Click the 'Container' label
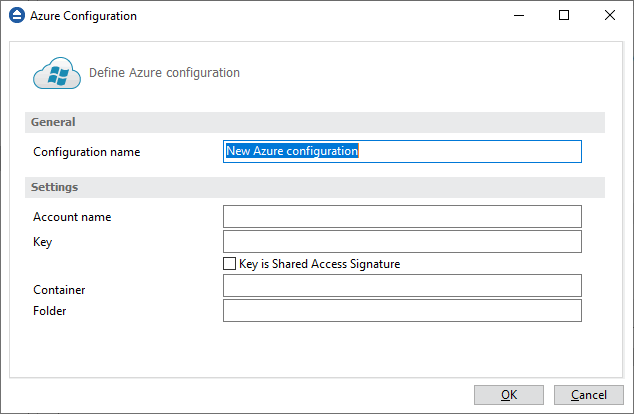Viewport: 634px width, 414px height. coord(59,290)
